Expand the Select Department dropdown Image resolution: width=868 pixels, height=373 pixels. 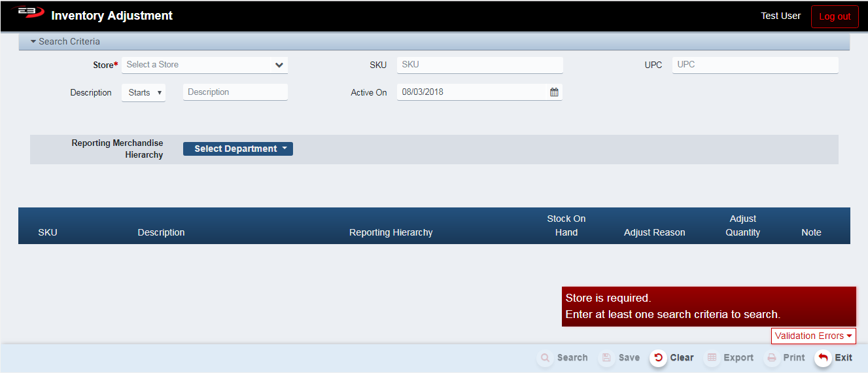pos(238,149)
